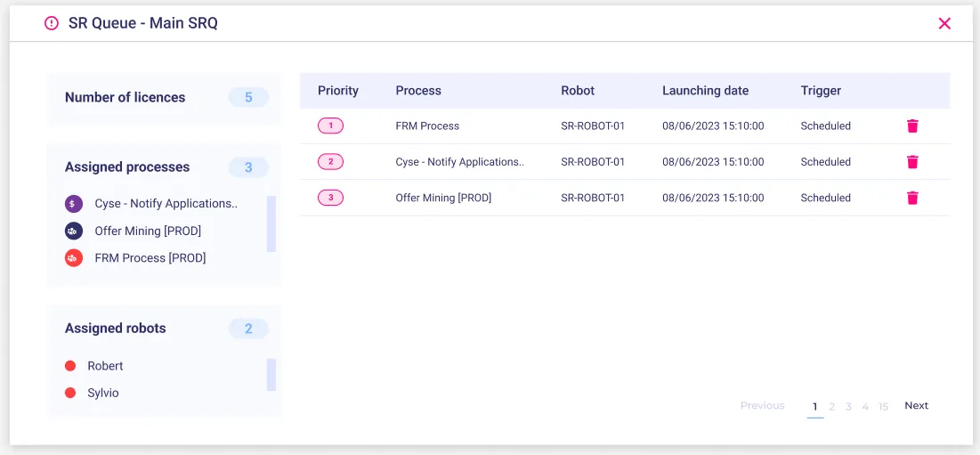This screenshot has width=980, height=455.
Task: Click Cyse - Notify Applications.. in the queue table
Action: [x=460, y=162]
